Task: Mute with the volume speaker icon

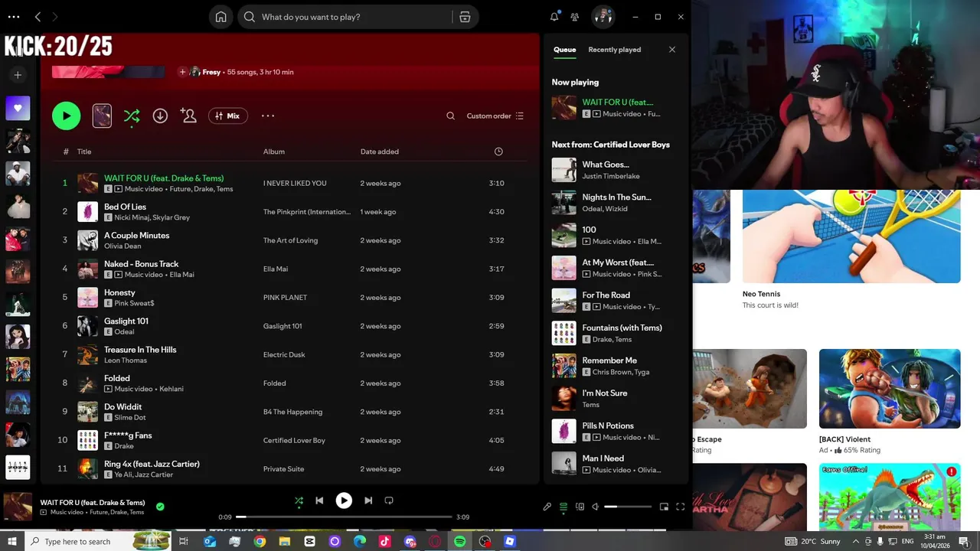Action: tap(596, 507)
